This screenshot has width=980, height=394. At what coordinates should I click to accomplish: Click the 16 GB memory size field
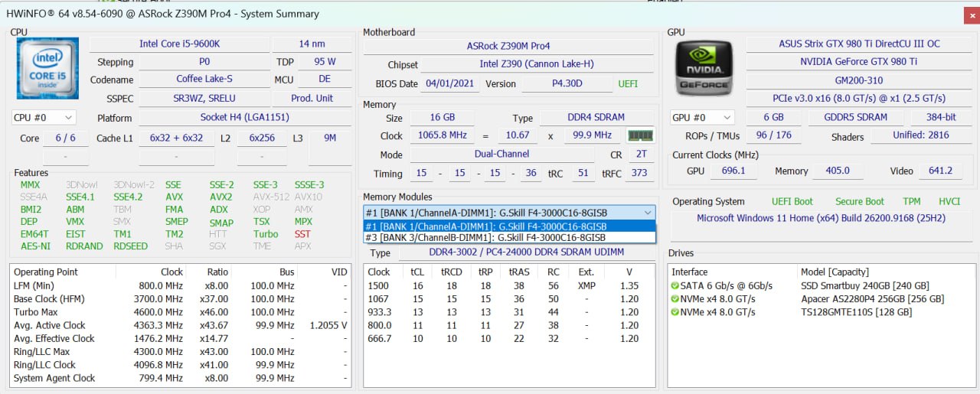tap(442, 118)
